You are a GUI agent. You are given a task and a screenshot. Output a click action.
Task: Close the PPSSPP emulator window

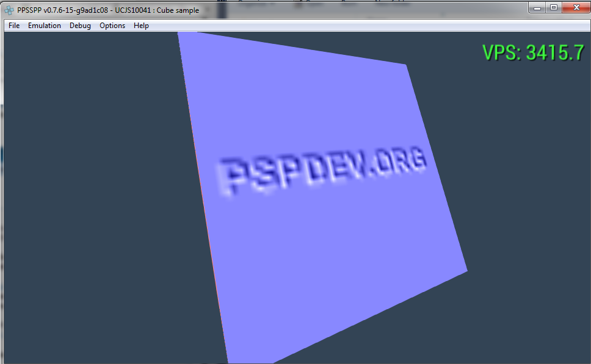[576, 7]
